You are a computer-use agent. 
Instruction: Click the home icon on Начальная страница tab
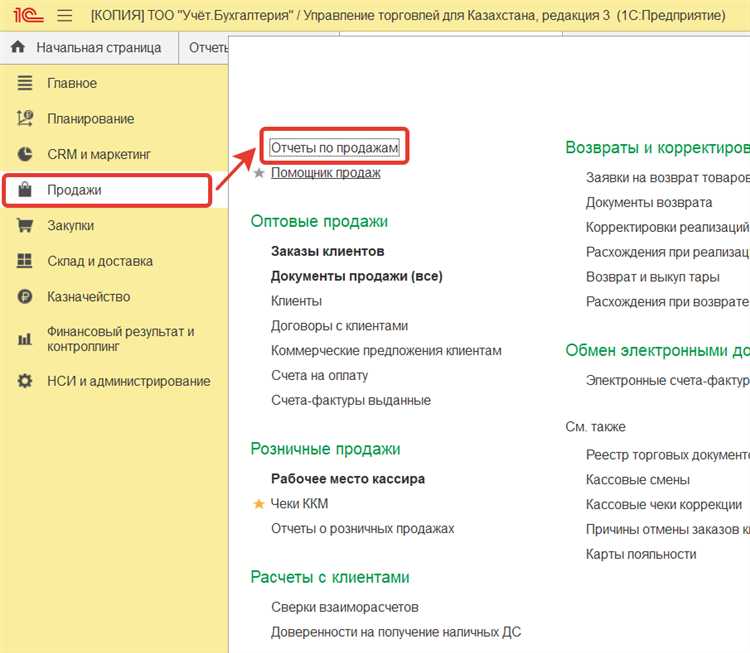pyautogui.click(x=18, y=48)
